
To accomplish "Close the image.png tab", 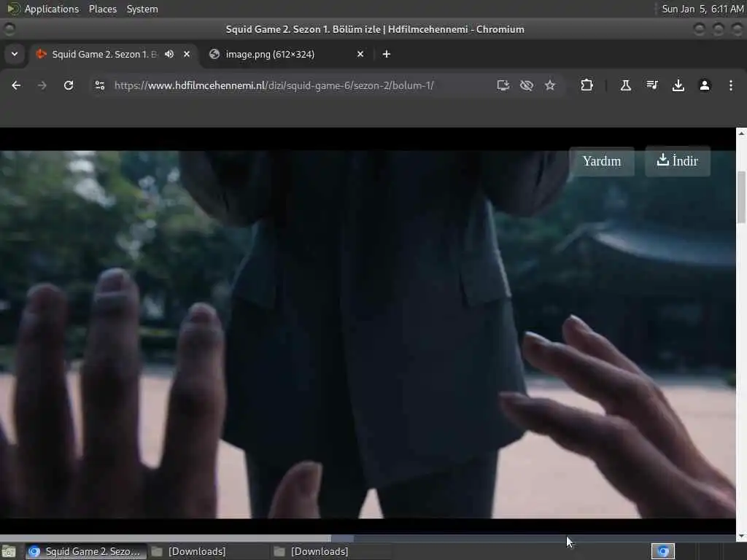I will [360, 54].
